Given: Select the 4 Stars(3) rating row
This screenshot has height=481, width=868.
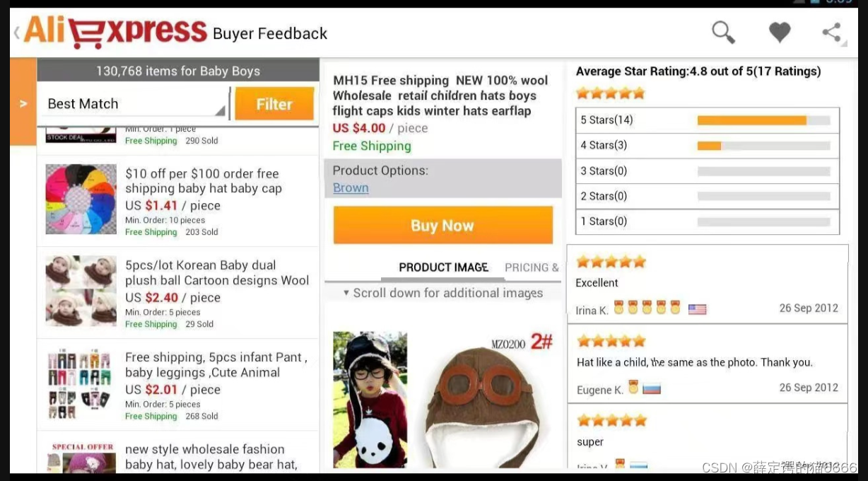Looking at the screenshot, I should click(x=708, y=146).
